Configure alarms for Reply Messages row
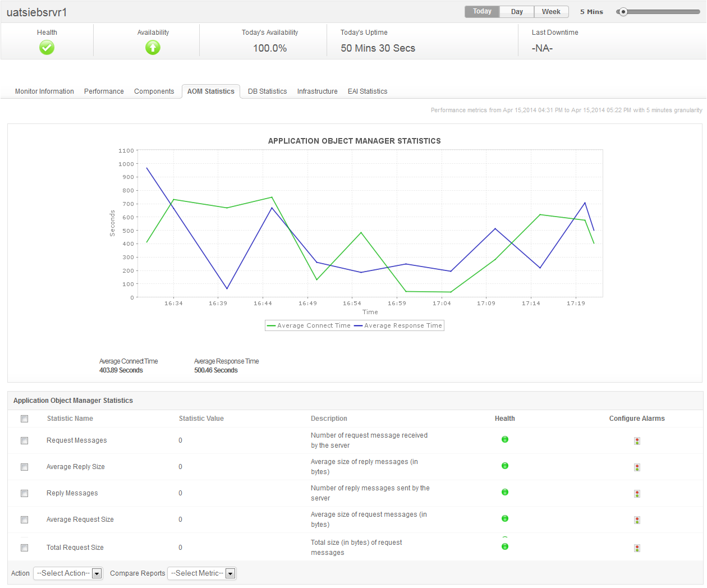Image resolution: width=707 pixels, height=588 pixels. (637, 494)
